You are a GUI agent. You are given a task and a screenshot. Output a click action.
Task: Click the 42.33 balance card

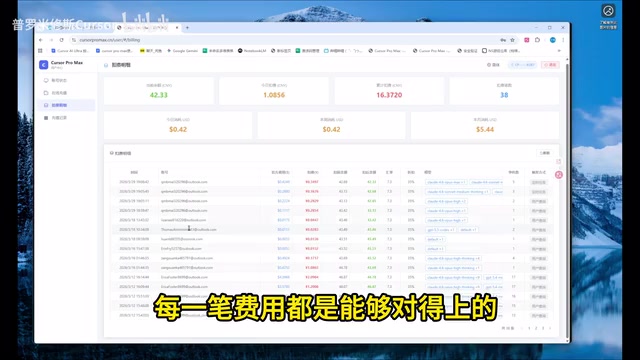(x=158, y=91)
